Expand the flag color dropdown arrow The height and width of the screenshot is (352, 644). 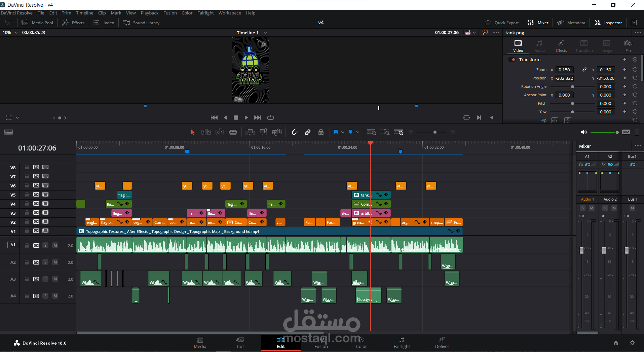pyautogui.click(x=343, y=132)
